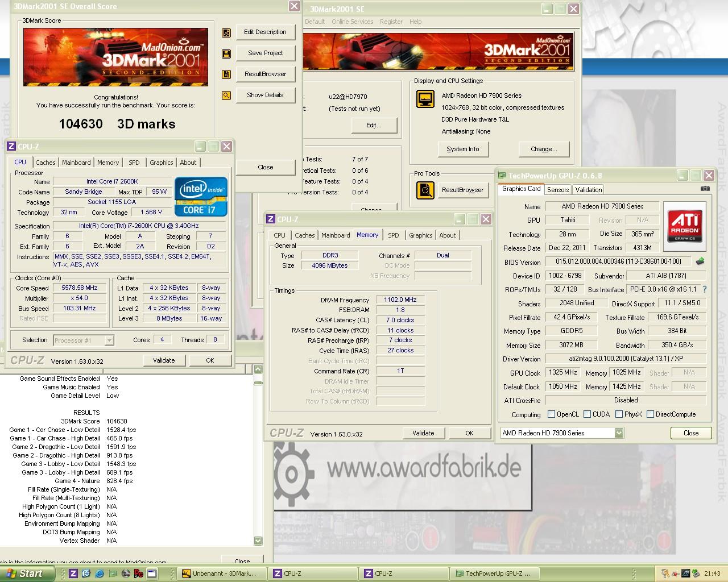The image size is (728, 582).
Task: Open the Online Services menu in 3DMark2001
Action: point(353,22)
